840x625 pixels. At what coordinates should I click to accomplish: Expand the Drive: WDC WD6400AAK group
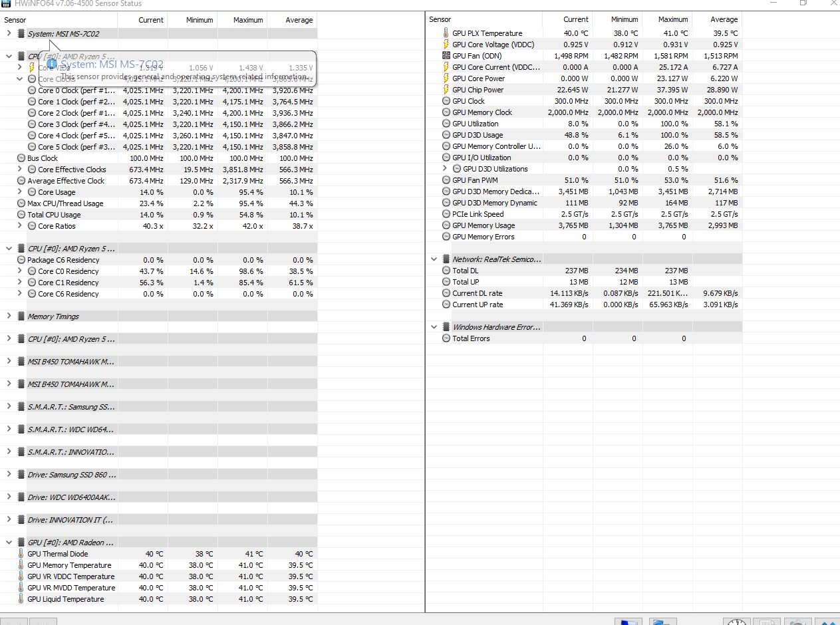pos(9,497)
